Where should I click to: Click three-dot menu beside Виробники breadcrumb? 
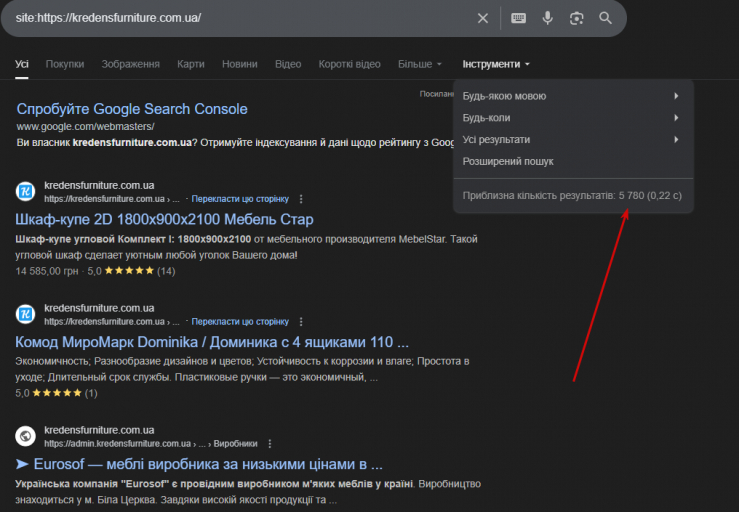[270, 443]
